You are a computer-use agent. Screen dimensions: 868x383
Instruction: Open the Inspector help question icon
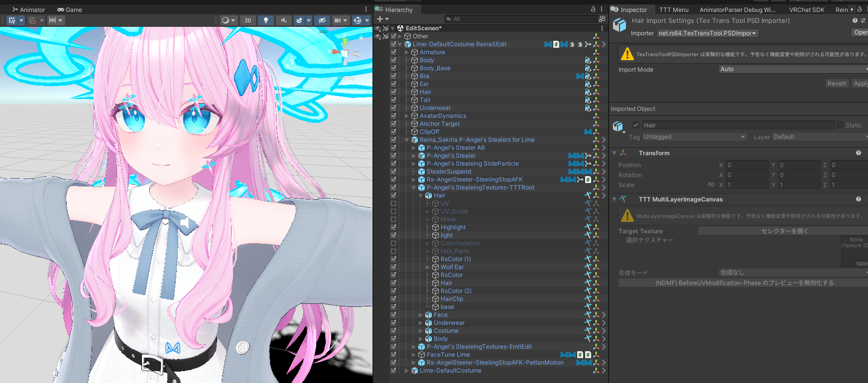click(855, 21)
